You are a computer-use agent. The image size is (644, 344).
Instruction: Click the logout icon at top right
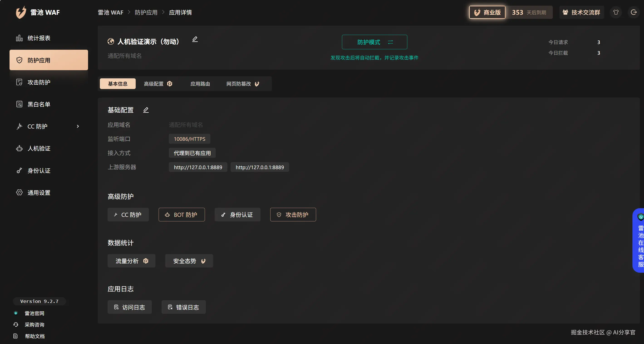point(634,12)
